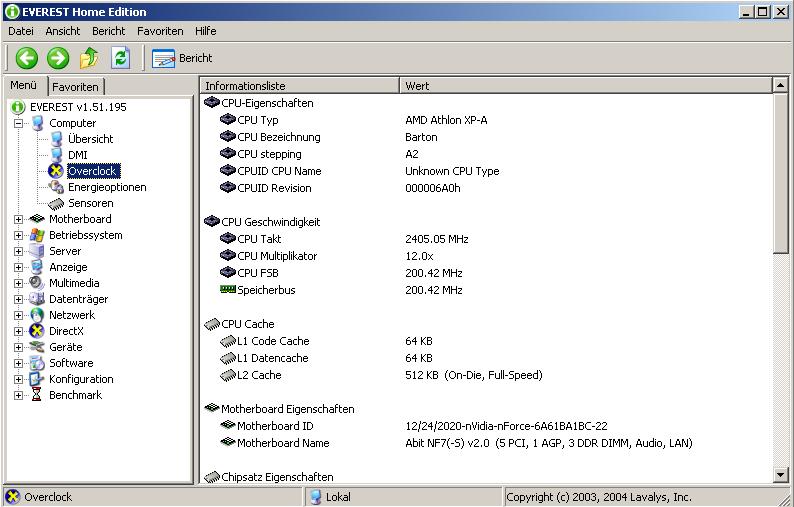Open the Ansicht menu
Viewport: 794px width, 507px height.
63,31
